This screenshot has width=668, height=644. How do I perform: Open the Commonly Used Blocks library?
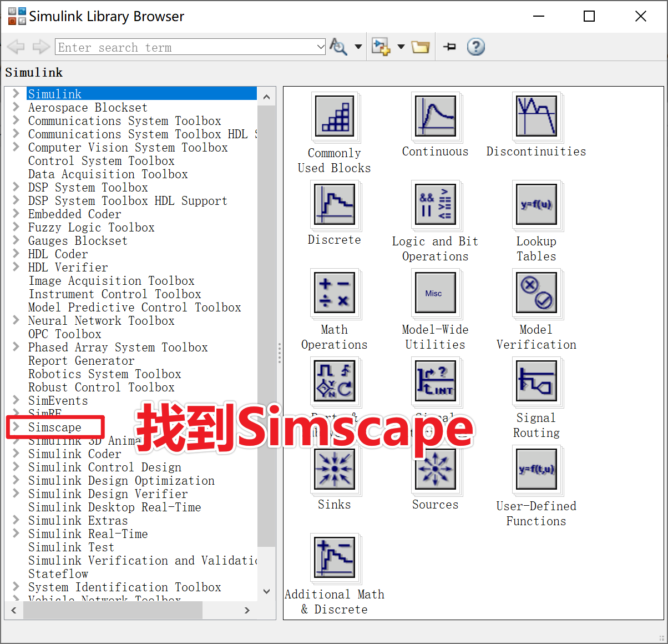pyautogui.click(x=334, y=117)
